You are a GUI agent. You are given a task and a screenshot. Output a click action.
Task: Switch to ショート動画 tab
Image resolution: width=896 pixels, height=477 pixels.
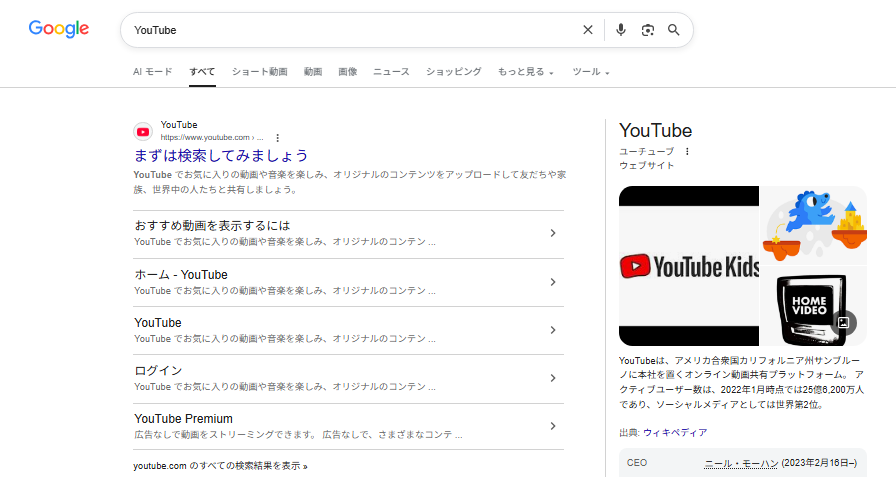(259, 72)
